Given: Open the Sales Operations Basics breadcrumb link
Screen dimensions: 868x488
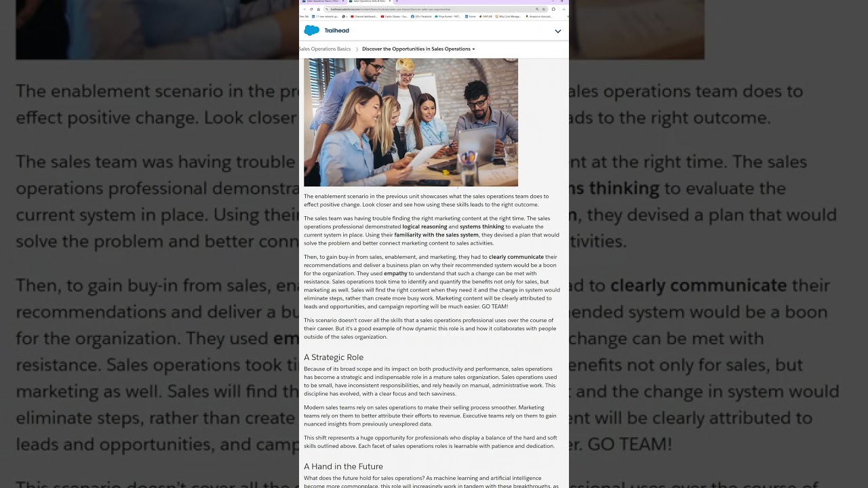Looking at the screenshot, I should tap(325, 49).
